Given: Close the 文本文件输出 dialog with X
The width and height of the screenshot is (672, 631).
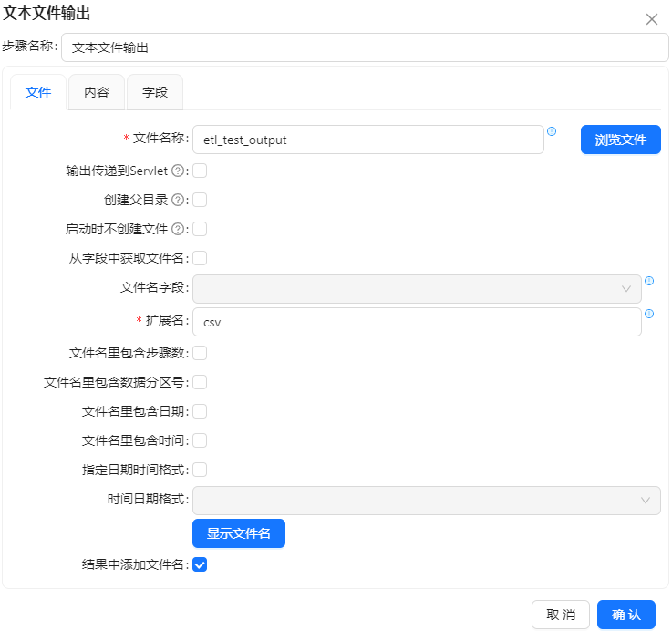Looking at the screenshot, I should click(652, 19).
